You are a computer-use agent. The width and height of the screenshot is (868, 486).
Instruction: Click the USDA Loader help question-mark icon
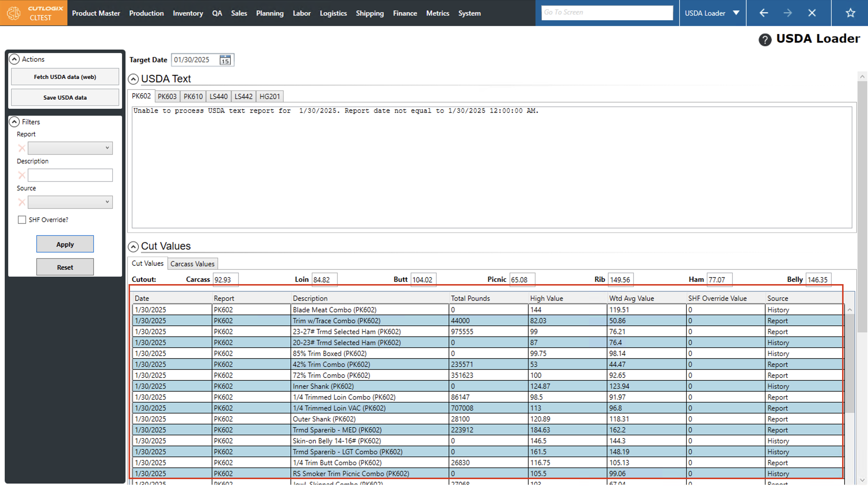coord(765,39)
